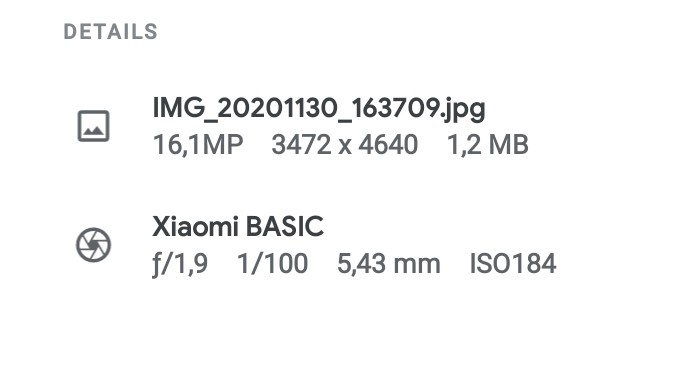This screenshot has height=384, width=682.
Task: Select the DETAILS section heading
Action: (110, 32)
